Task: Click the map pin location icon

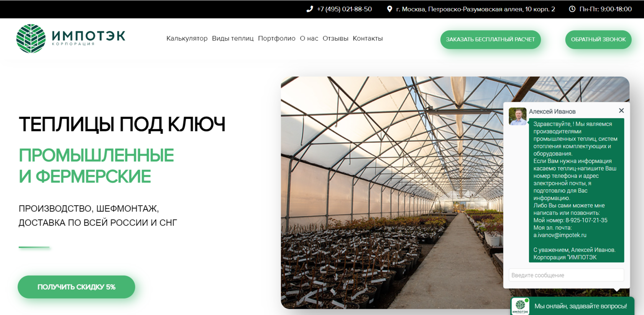Action: [x=389, y=9]
